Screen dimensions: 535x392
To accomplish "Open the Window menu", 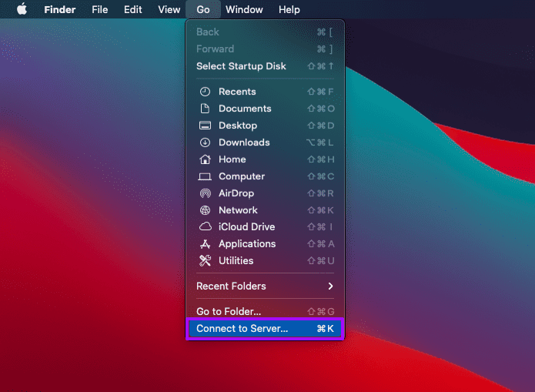I will click(x=244, y=9).
